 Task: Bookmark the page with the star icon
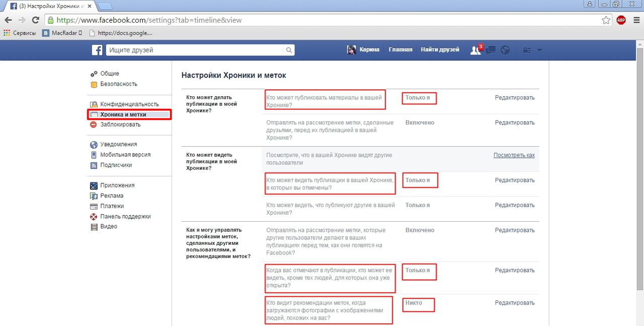(x=606, y=20)
